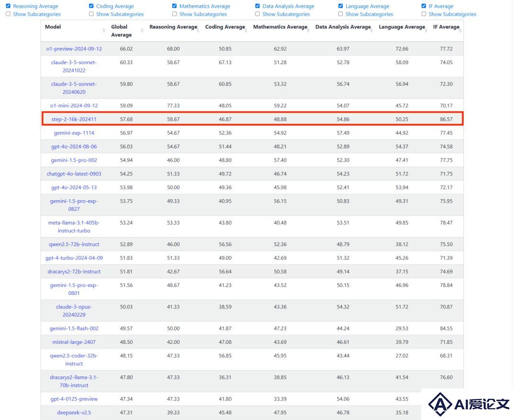Click the Mathematics Average column header
Image resolution: width=517 pixels, height=420 pixels.
(x=280, y=27)
